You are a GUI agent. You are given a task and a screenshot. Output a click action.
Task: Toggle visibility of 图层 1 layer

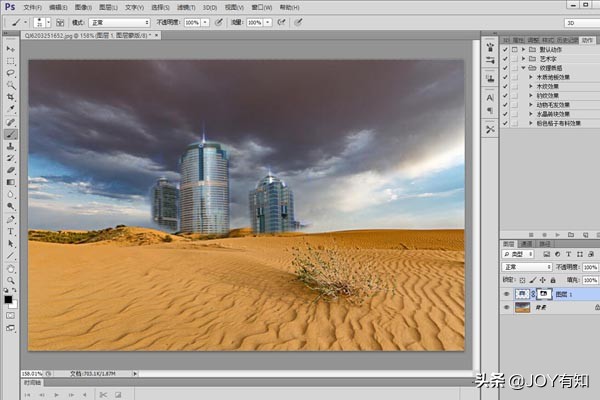click(x=507, y=294)
